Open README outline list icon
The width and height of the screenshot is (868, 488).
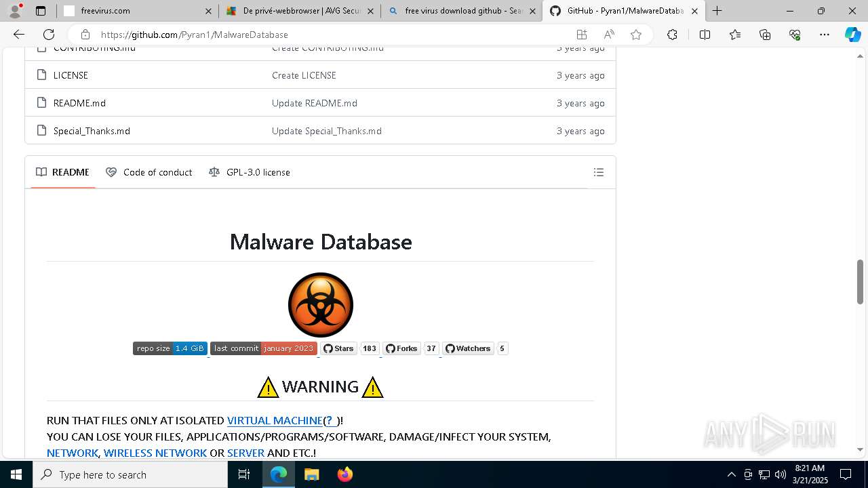point(599,172)
